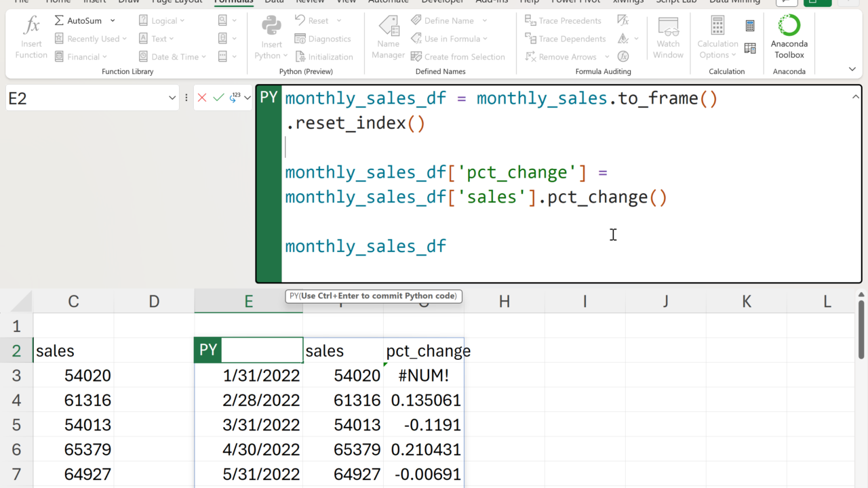Image resolution: width=868 pixels, height=488 pixels.
Task: Click the Calculate Now calculator icon
Action: pyautogui.click(x=750, y=26)
